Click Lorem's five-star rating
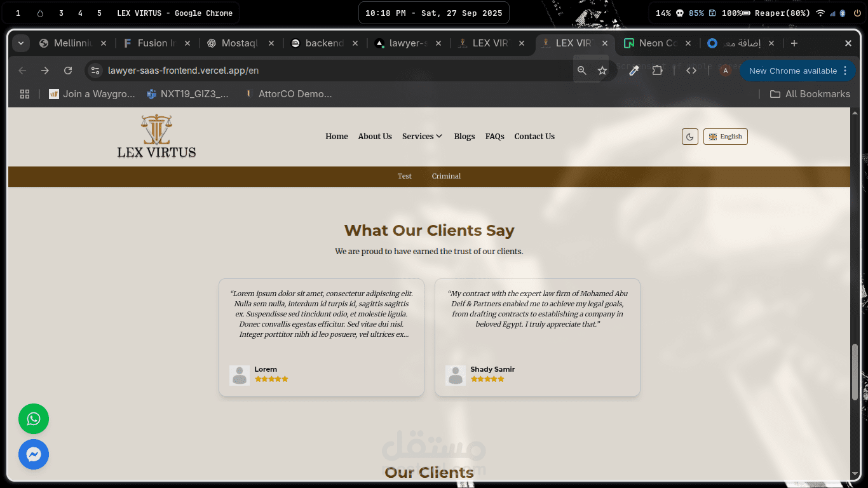Image resolution: width=868 pixels, height=488 pixels. pos(271,379)
